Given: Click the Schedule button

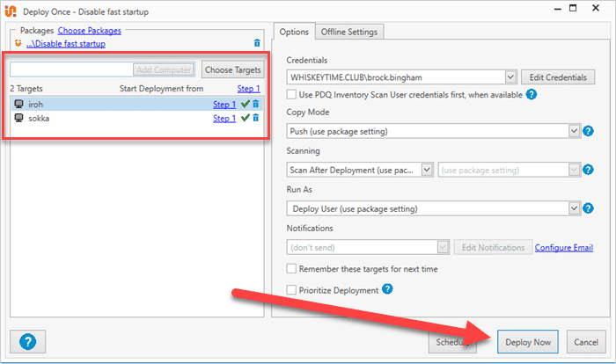Looking at the screenshot, I should pyautogui.click(x=451, y=342).
